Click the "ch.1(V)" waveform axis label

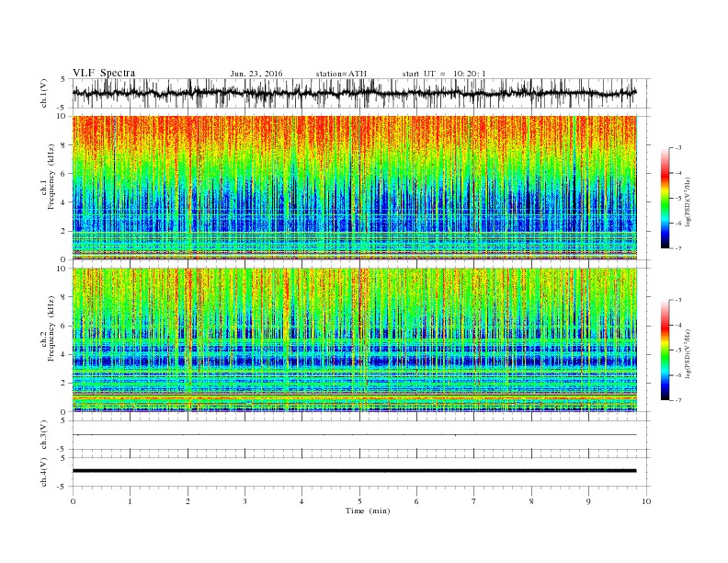pyautogui.click(x=44, y=93)
